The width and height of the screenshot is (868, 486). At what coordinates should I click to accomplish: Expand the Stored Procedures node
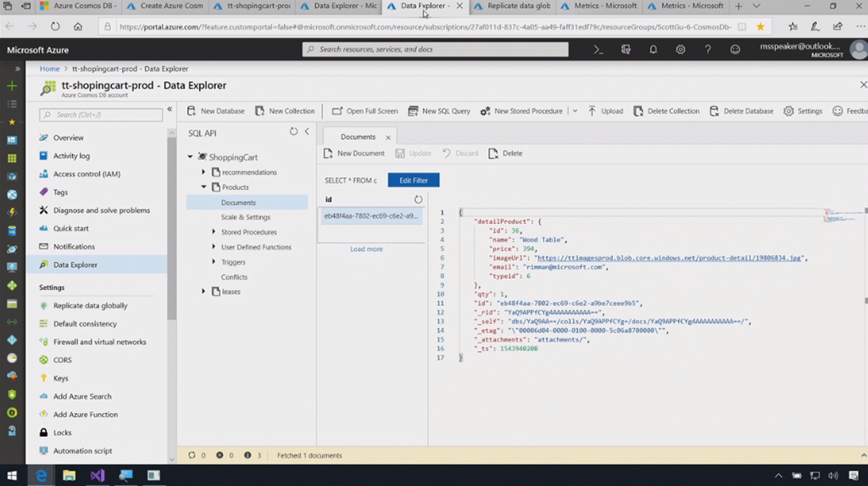(x=214, y=232)
